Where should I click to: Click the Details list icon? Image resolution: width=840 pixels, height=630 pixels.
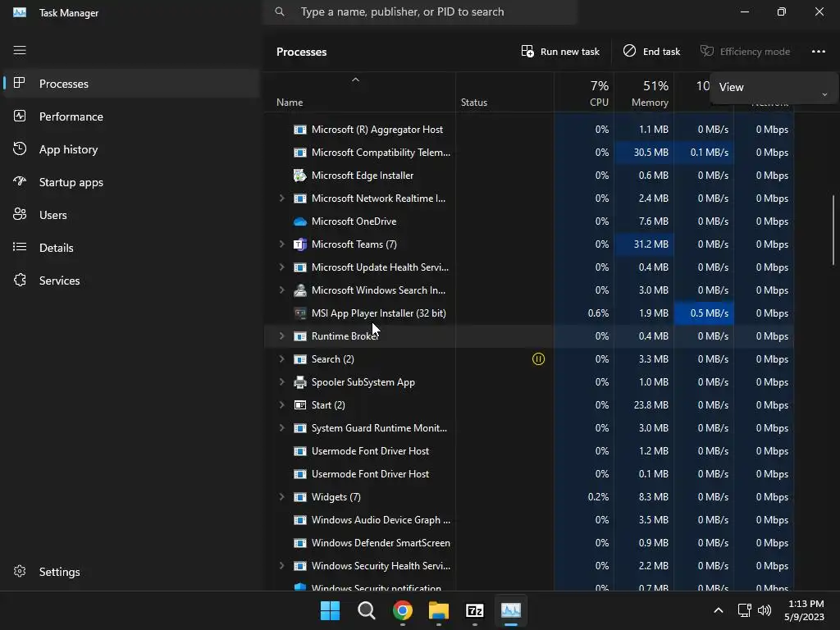click(x=20, y=247)
